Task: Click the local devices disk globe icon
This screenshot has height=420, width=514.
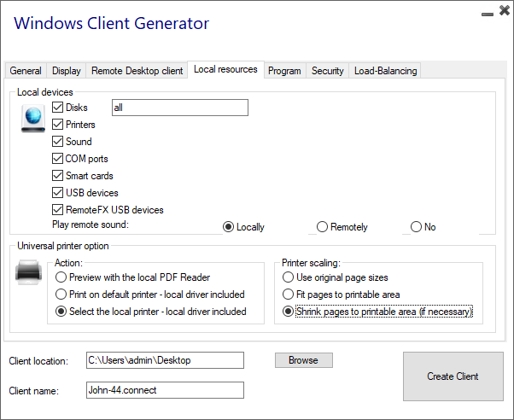Action: [x=33, y=118]
